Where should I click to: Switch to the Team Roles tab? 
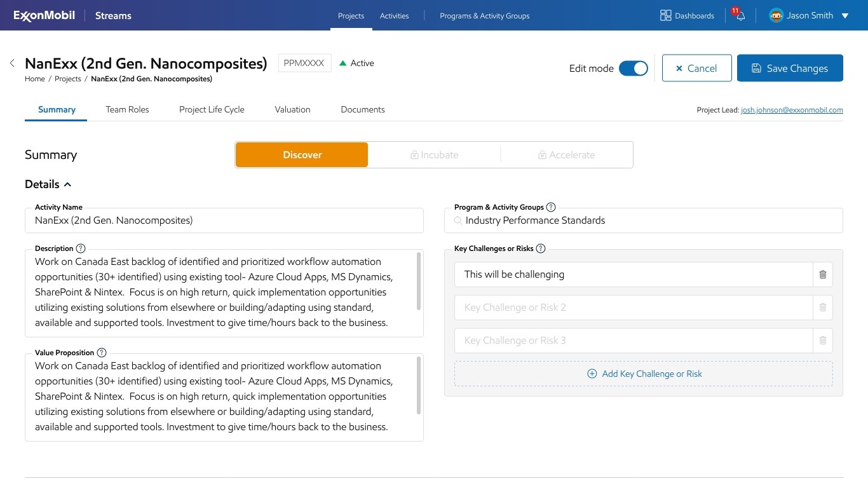point(127,109)
